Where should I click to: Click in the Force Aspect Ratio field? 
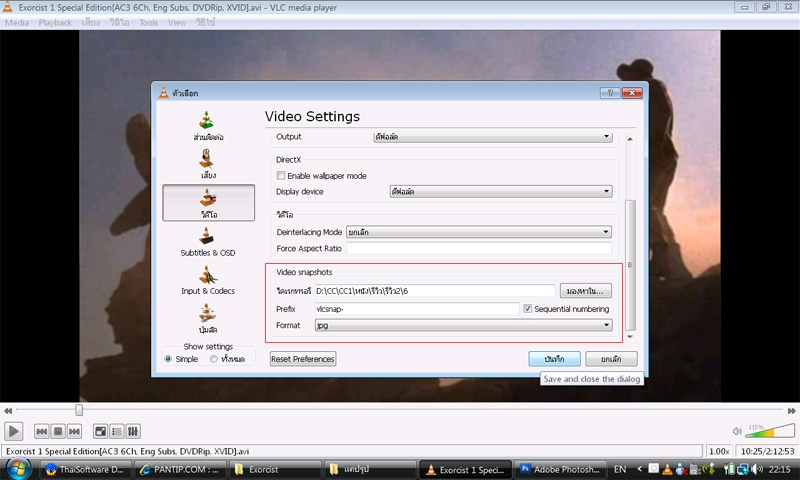coord(479,248)
